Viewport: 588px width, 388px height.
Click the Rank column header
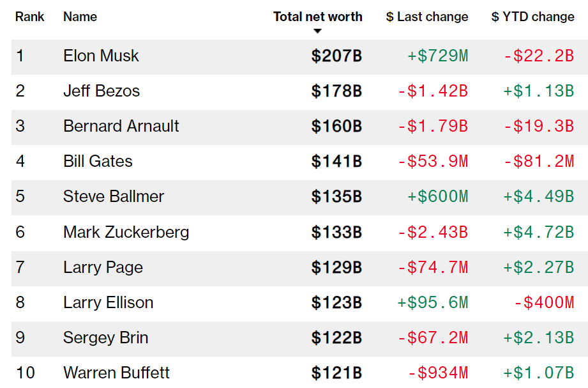[x=30, y=17]
